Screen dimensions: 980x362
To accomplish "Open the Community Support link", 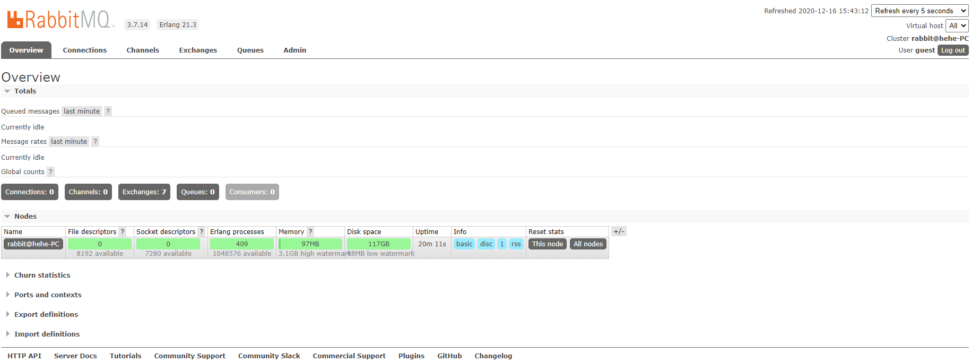I will click(190, 356).
